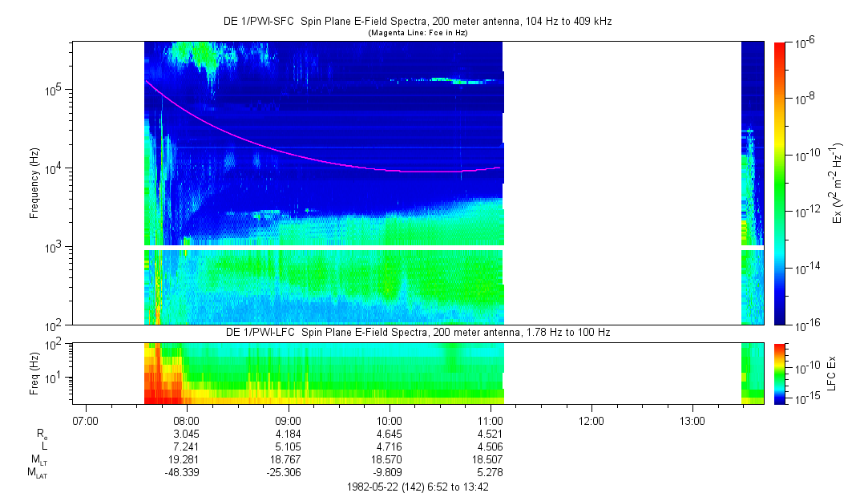Choose the 12:00 time tick label
868x497 pixels.
(591, 421)
